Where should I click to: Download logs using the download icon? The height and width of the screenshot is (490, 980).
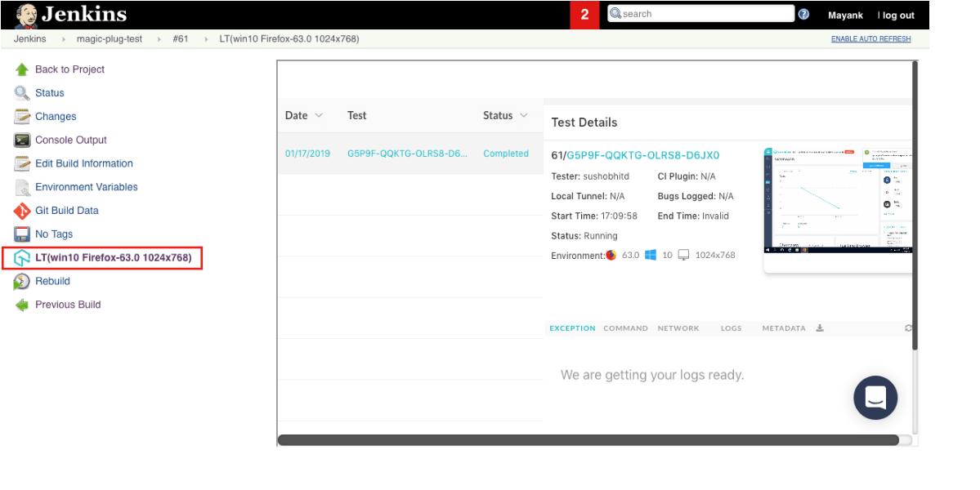click(820, 328)
